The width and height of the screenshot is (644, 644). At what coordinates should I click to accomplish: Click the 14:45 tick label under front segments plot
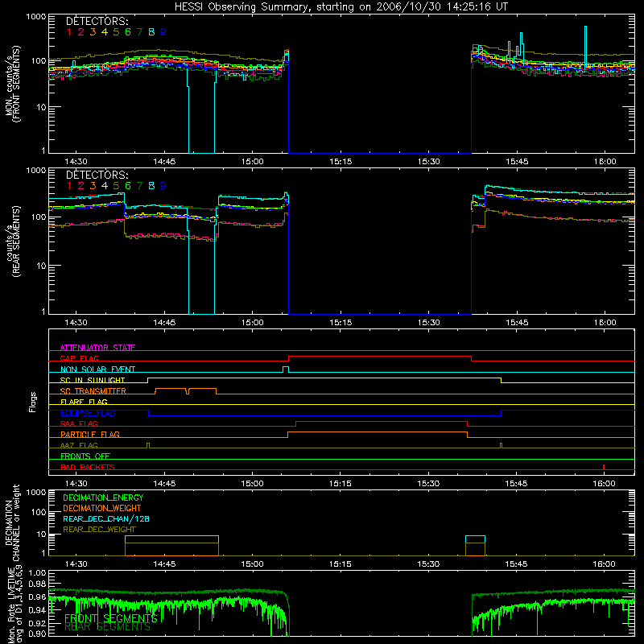(164, 162)
